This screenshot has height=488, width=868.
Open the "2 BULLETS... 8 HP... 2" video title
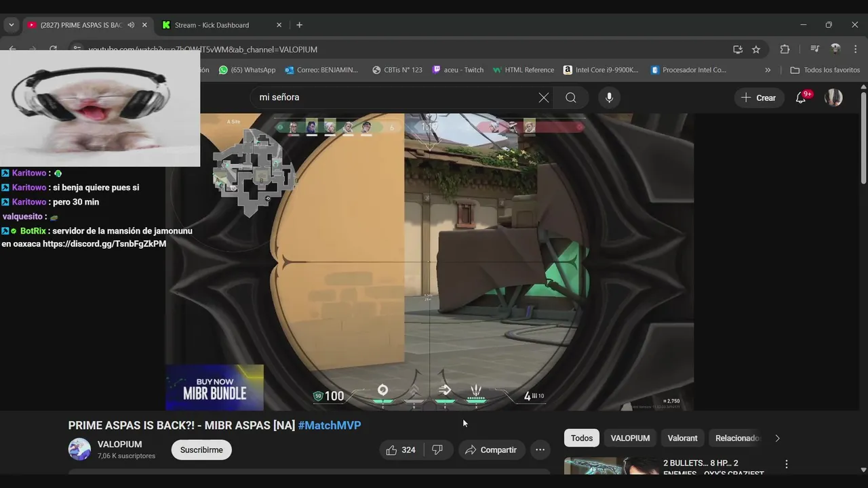coord(713,468)
